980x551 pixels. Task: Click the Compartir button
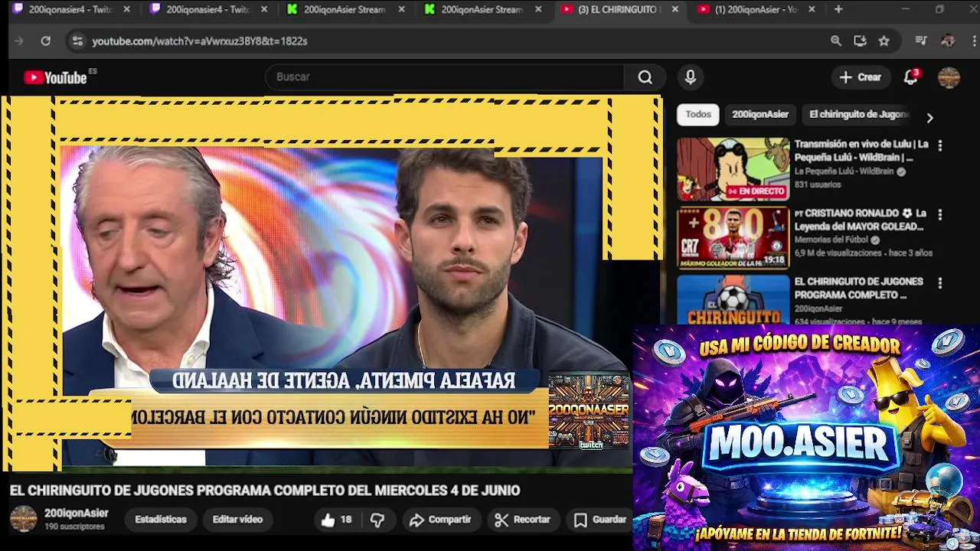[x=440, y=520]
